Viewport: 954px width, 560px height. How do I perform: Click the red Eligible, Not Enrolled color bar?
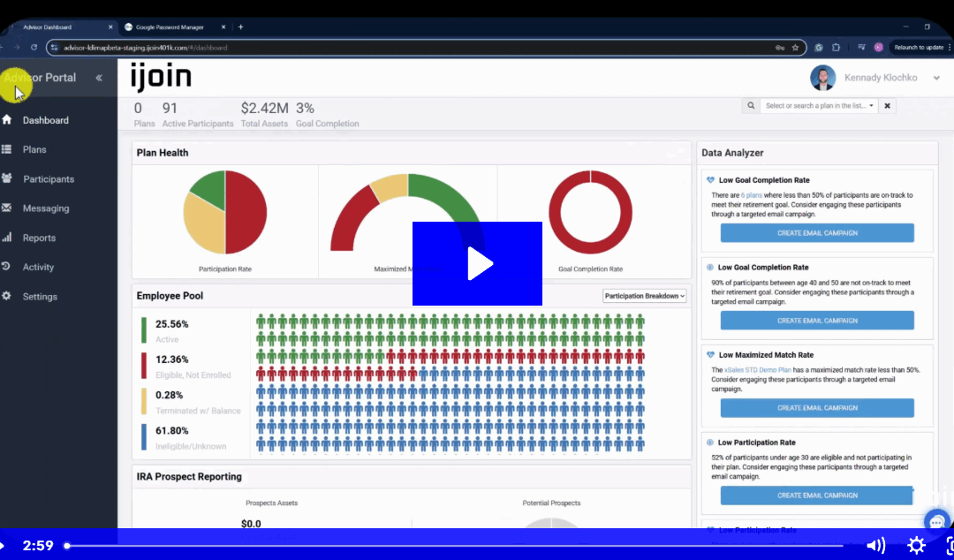tap(144, 366)
